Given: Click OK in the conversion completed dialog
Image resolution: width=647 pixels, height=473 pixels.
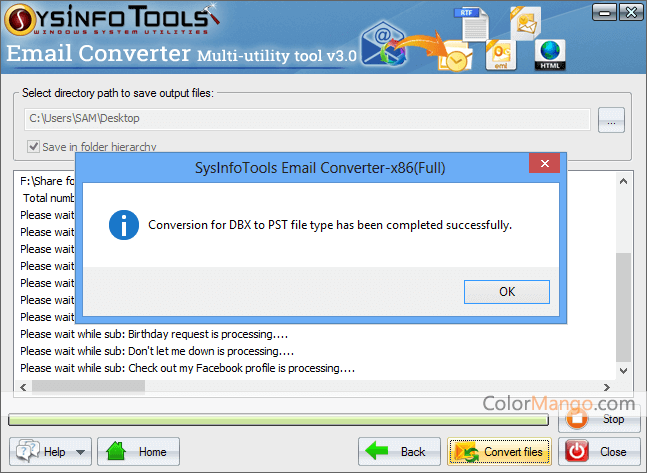Looking at the screenshot, I should (x=507, y=292).
